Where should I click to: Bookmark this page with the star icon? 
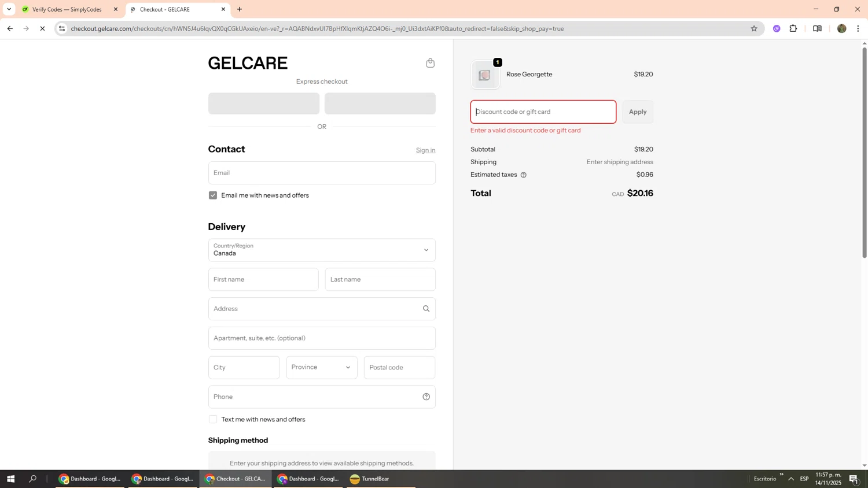pyautogui.click(x=753, y=28)
